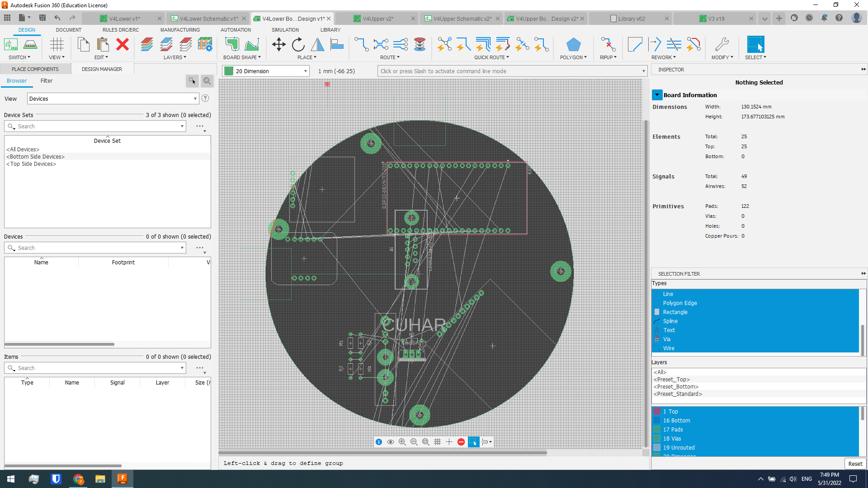Switch to the V4Upper Schematic v2 tab
Image resolution: width=868 pixels, height=488 pixels.
click(461, 19)
